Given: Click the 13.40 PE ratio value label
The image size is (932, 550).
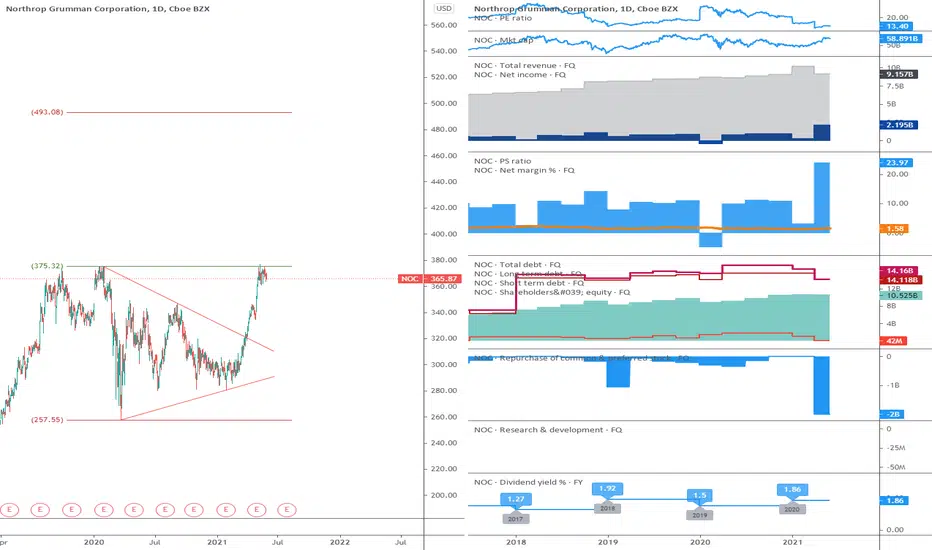Looking at the screenshot, I should pyautogui.click(x=896, y=26).
